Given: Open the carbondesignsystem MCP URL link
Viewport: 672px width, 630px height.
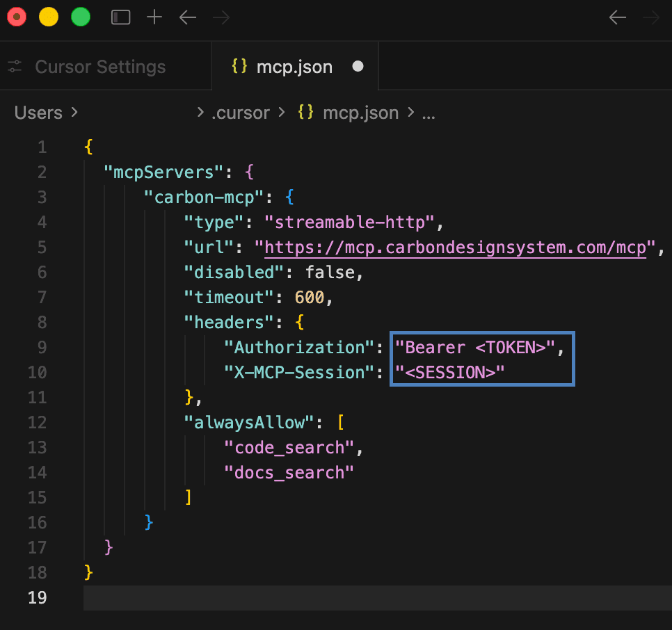Looking at the screenshot, I should [456, 247].
